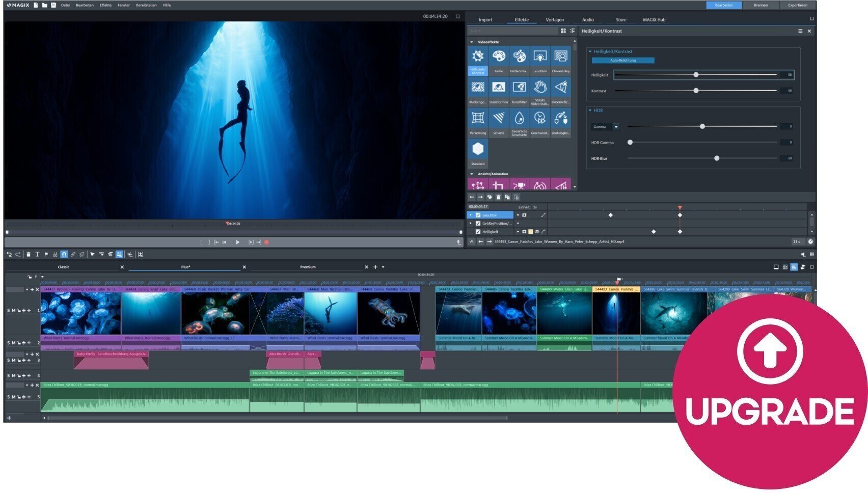Viewport: 868px width, 493px height.
Task: Click the Auto-Belichtung button
Action: pyautogui.click(x=622, y=60)
